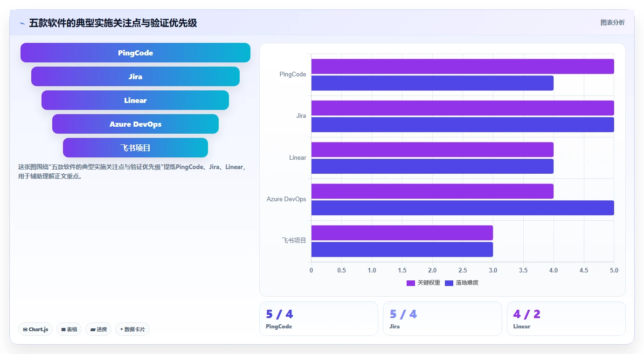Click the 表格 tag chip
Screen dimensions: 644x354
coord(69,329)
